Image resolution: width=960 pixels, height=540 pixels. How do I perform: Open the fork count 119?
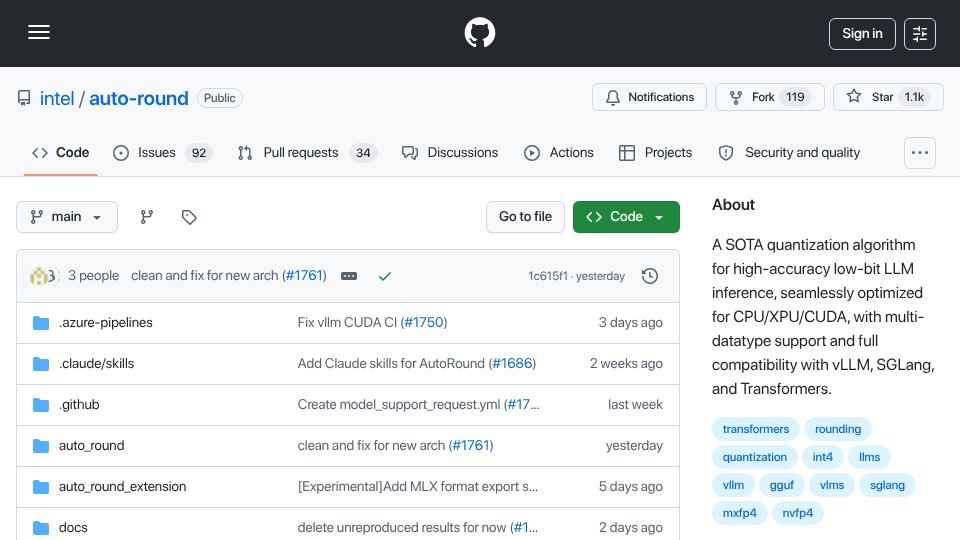[795, 97]
